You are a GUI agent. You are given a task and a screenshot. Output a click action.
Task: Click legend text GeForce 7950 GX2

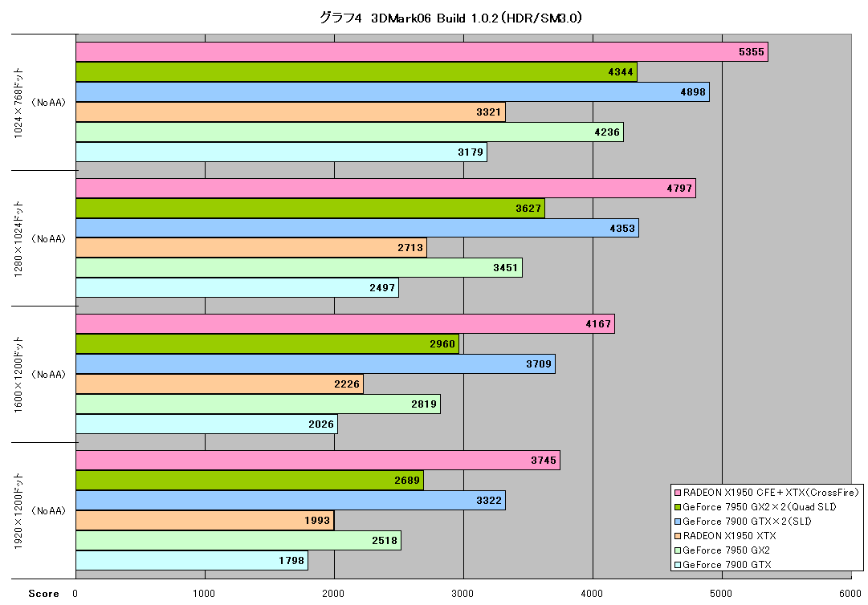click(x=727, y=550)
